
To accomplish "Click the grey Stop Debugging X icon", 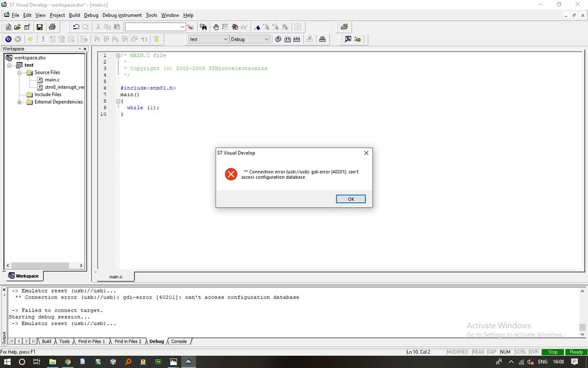I will click(x=18, y=39).
